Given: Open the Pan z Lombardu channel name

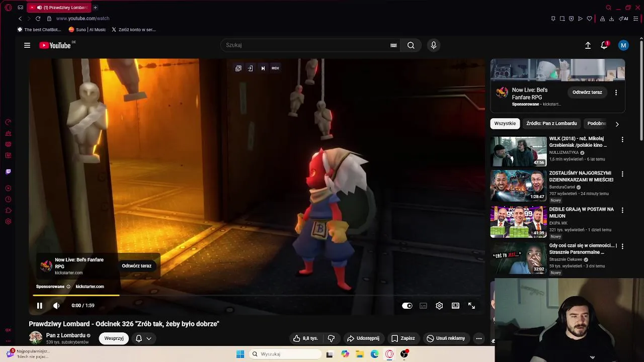Looking at the screenshot, I should [66, 335].
